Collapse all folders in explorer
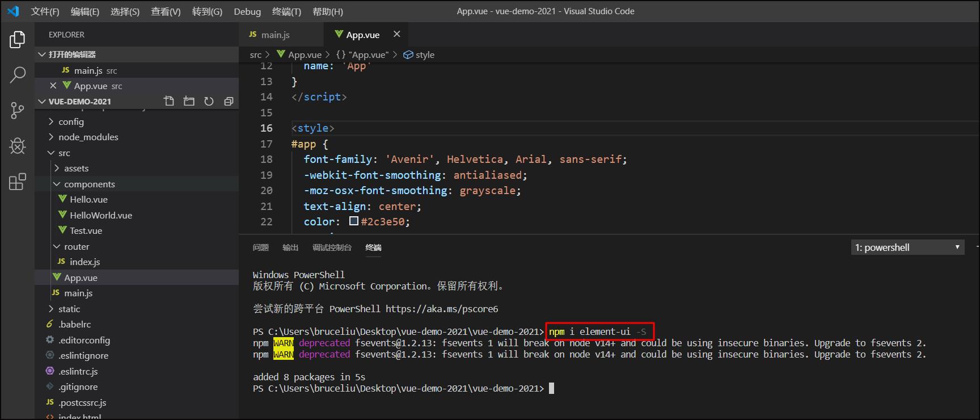Image resolution: width=980 pixels, height=420 pixels. 229,101
